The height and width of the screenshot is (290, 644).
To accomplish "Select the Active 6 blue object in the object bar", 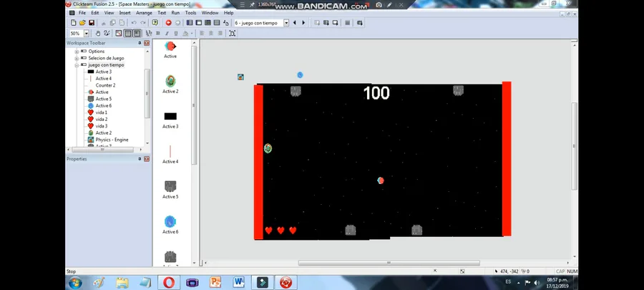I will pos(170,225).
